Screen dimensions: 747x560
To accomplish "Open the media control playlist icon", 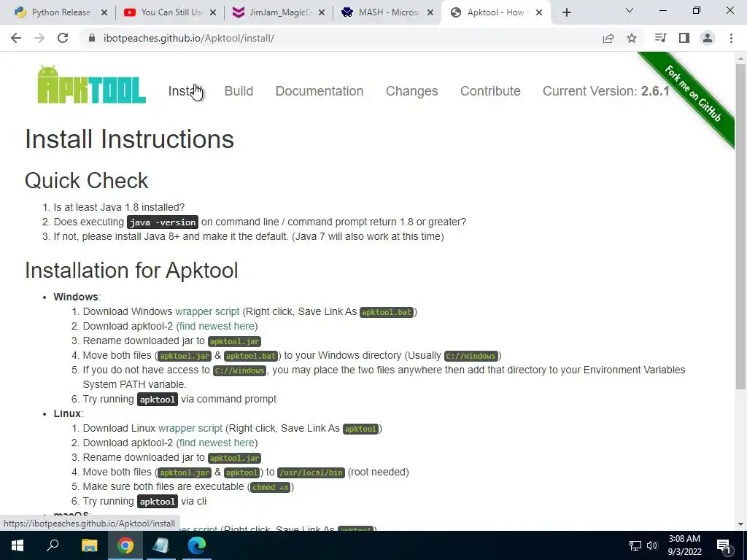I will tap(660, 38).
